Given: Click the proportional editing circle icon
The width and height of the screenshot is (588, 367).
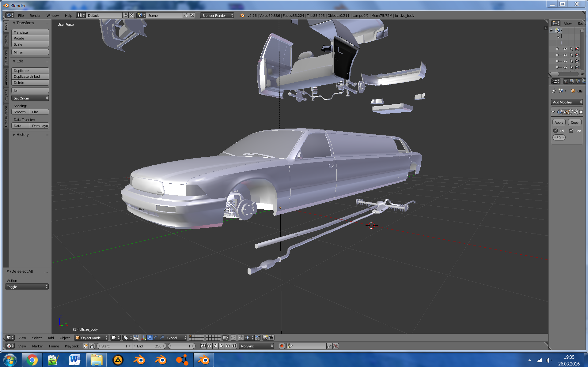Looking at the screenshot, I should (x=233, y=338).
